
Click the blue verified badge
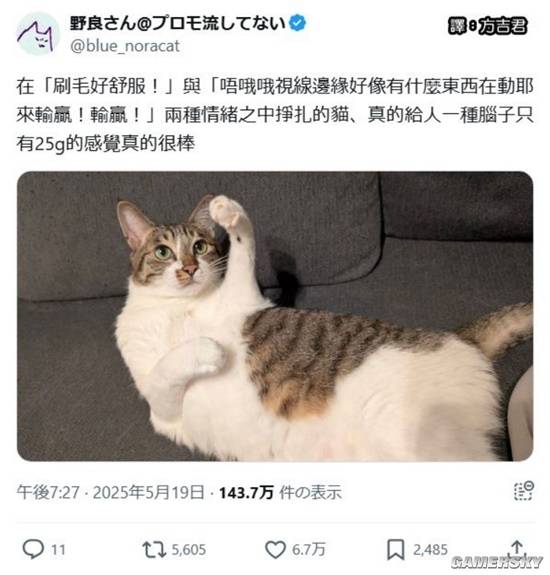pos(297,23)
